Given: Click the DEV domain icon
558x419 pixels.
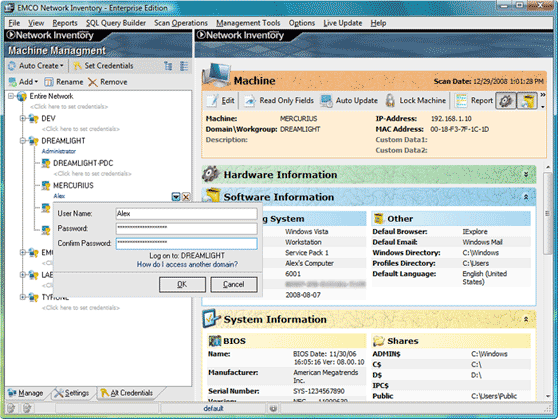Looking at the screenshot, I should [33, 118].
